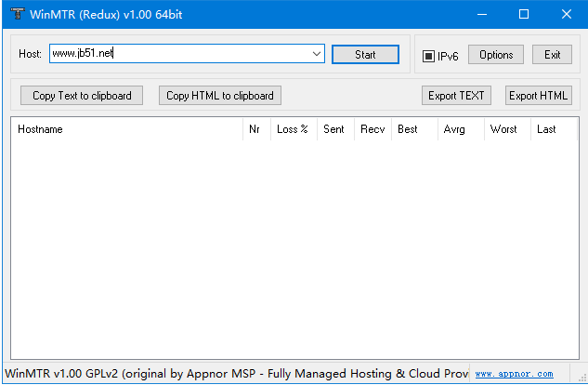Select the Sent column header

click(334, 129)
